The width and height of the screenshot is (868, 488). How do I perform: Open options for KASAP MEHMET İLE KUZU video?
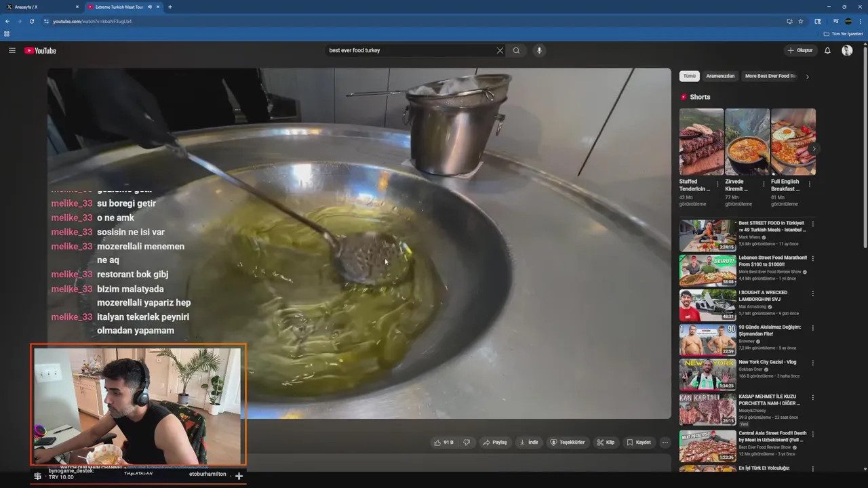point(813,397)
